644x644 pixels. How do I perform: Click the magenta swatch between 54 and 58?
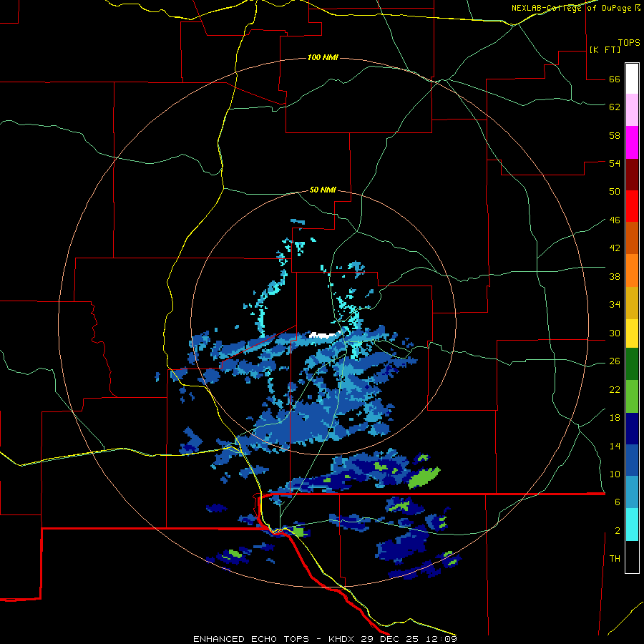(632, 142)
